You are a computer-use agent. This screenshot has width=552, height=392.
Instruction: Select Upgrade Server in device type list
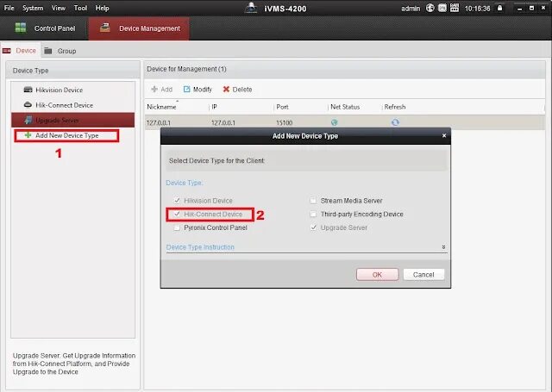pos(72,120)
